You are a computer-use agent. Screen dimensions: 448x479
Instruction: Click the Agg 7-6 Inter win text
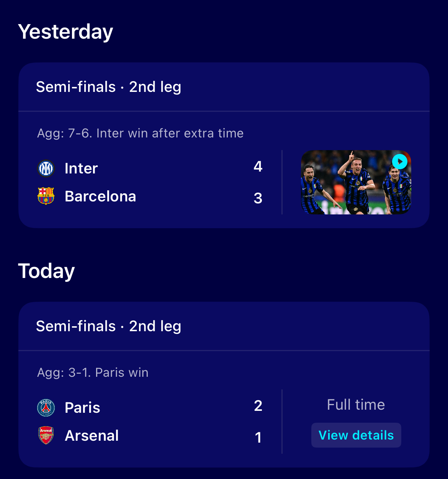click(x=141, y=133)
